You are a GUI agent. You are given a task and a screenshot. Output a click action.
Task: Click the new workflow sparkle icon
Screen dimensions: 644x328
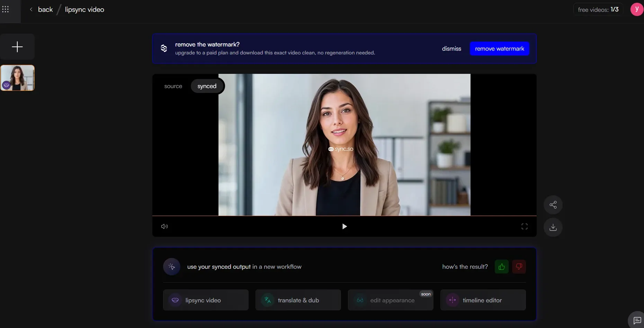pyautogui.click(x=172, y=267)
